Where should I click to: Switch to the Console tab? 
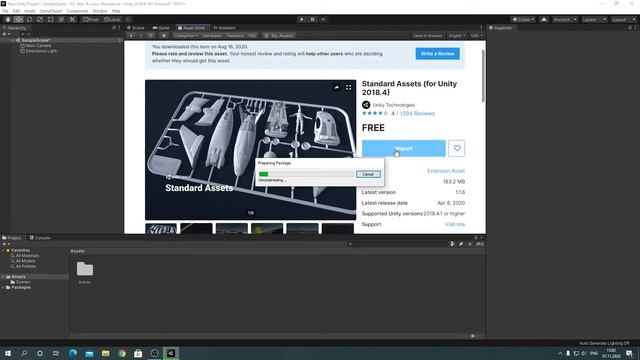point(40,238)
